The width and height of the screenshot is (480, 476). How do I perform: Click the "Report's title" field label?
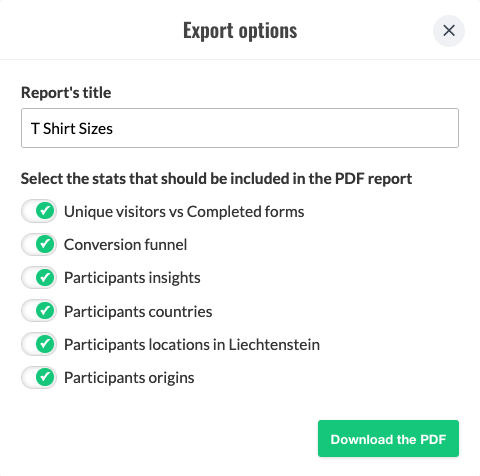[x=66, y=92]
